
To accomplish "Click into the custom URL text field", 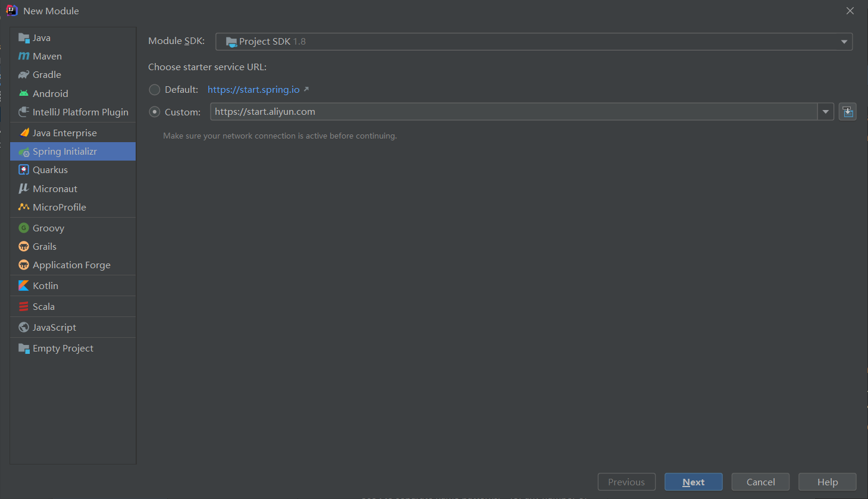I will pyautogui.click(x=514, y=111).
